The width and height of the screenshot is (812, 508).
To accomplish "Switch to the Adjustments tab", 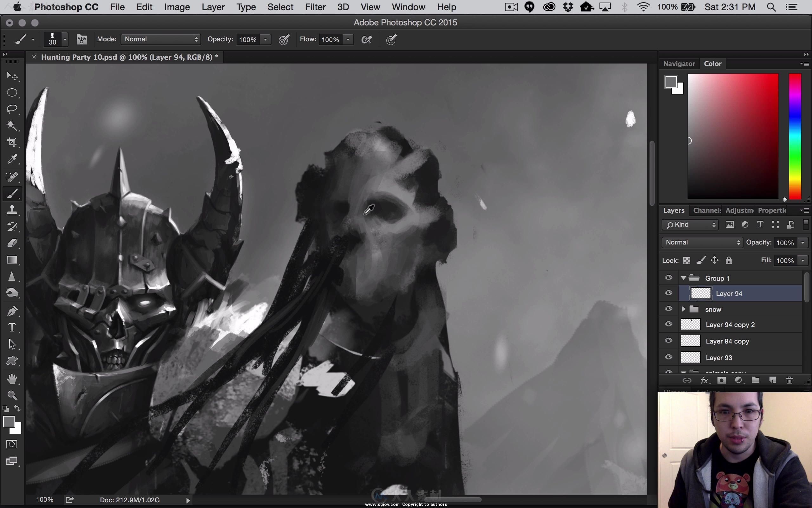I will (x=739, y=210).
